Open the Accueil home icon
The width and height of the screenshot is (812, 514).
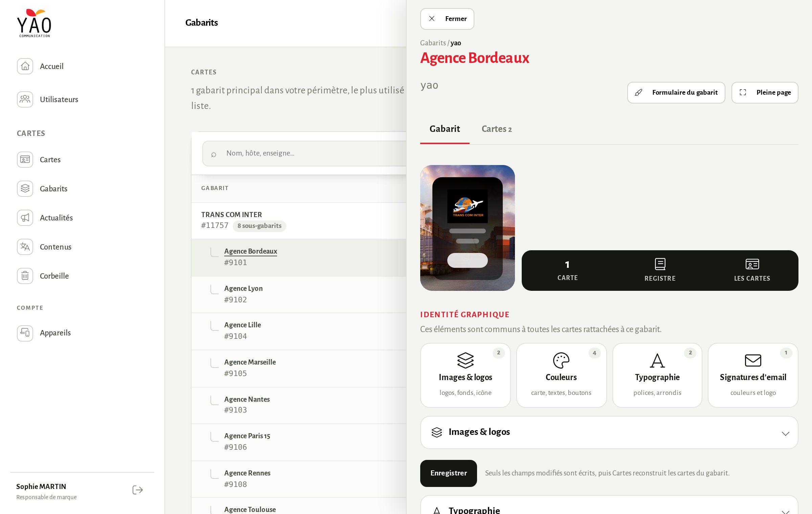pyautogui.click(x=25, y=66)
